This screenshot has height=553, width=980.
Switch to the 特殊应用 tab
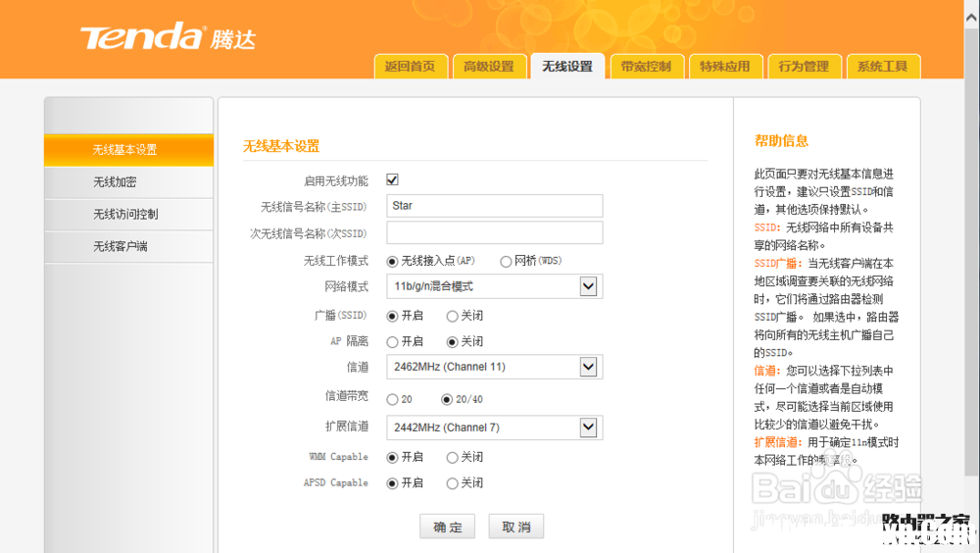point(725,67)
